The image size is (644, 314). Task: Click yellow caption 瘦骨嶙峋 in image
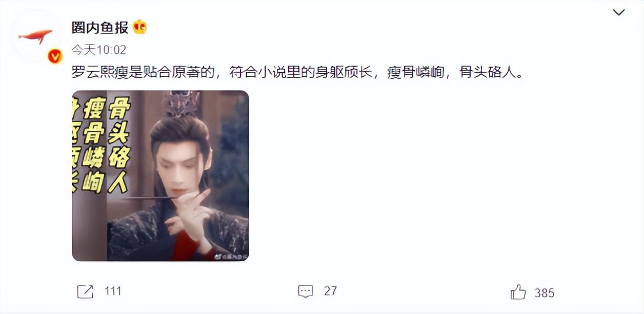(93, 146)
